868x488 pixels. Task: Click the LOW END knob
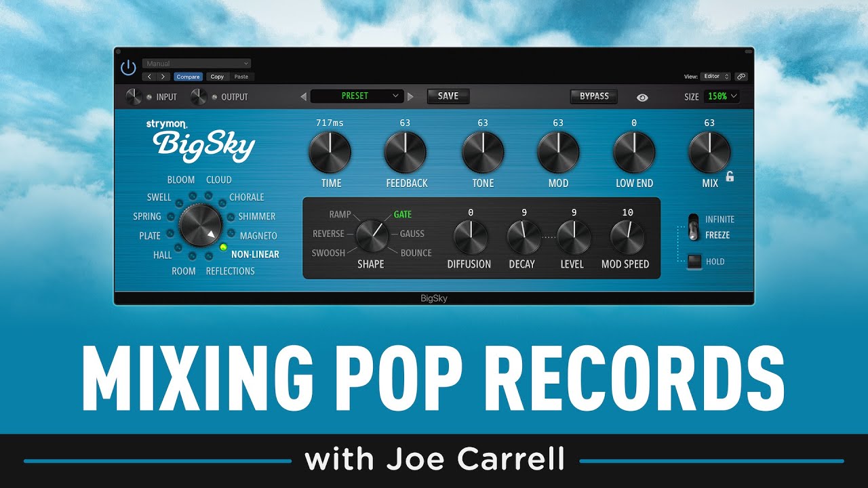point(634,152)
